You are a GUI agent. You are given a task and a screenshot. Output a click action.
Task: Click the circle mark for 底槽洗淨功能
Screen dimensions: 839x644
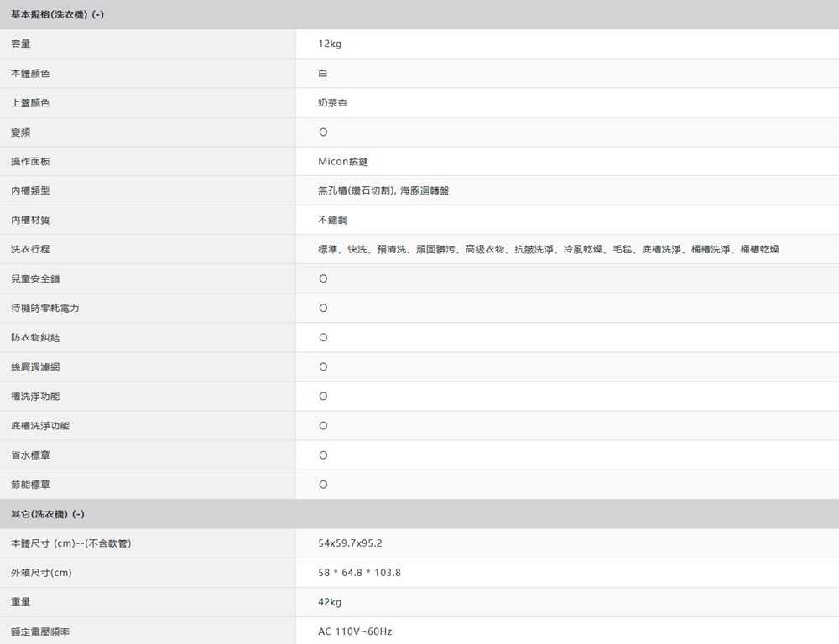tap(323, 426)
